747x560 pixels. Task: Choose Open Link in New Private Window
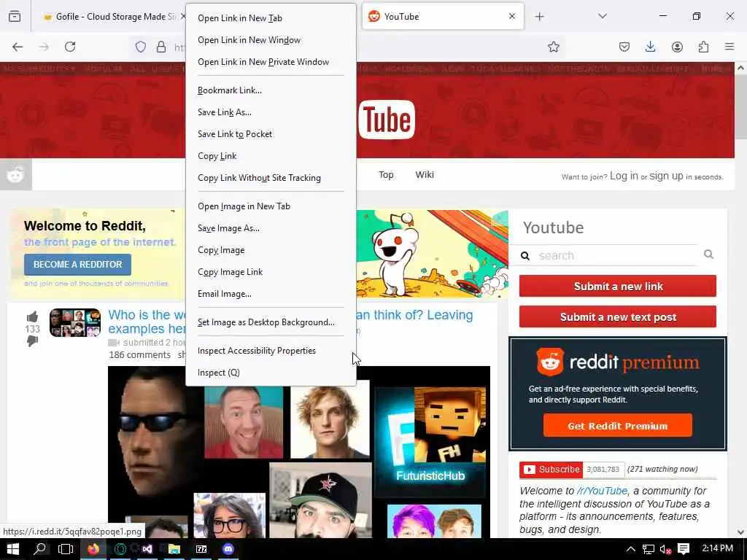tap(271, 62)
